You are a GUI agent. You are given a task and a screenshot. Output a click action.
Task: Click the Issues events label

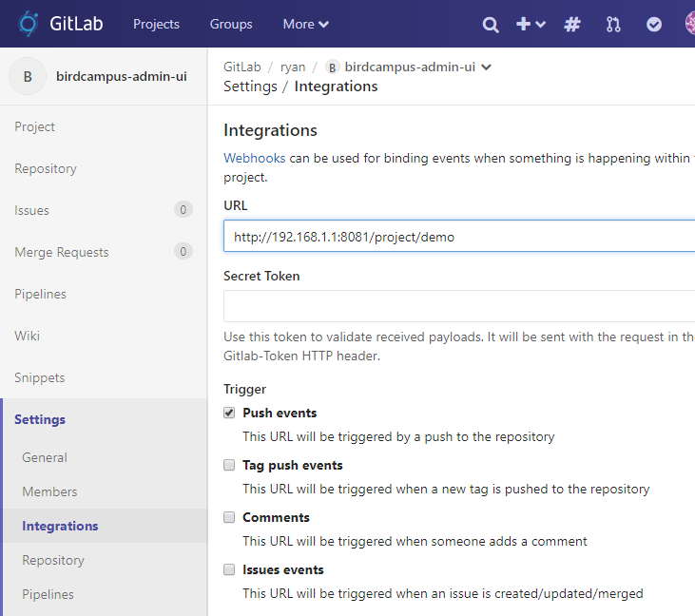[x=282, y=570]
